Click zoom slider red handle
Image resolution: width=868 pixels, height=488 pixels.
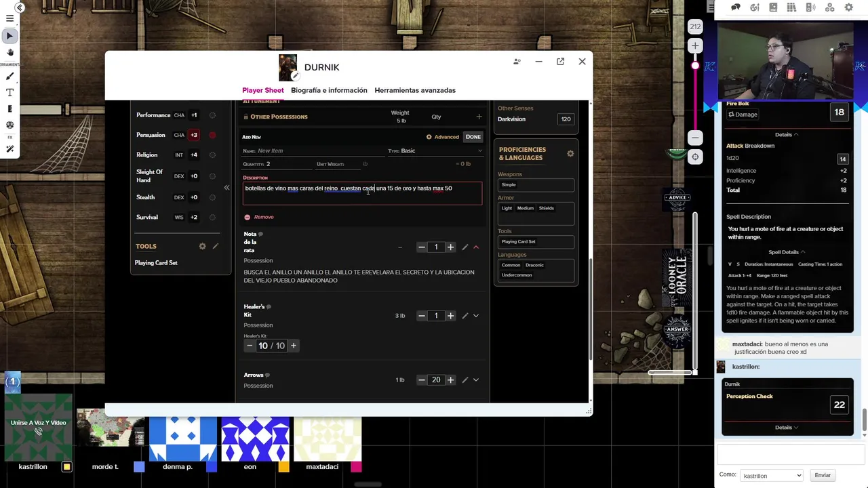coord(695,66)
